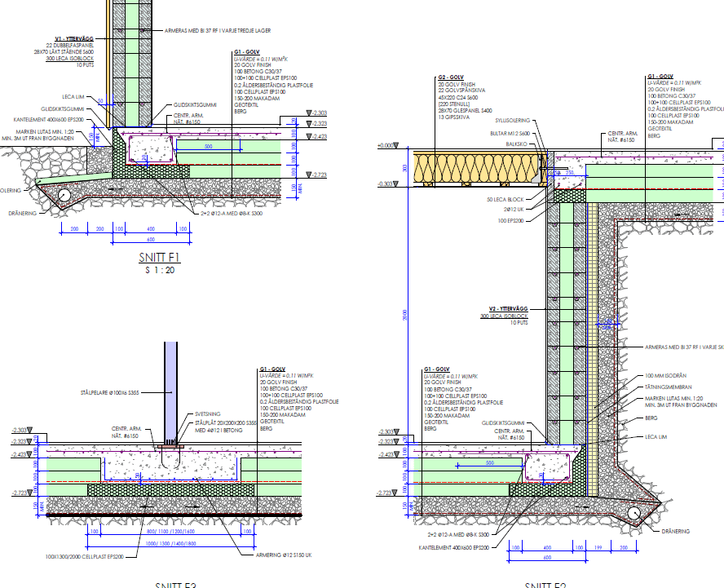Click the '45X220 C24 S600' joist note
This screenshot has height=588, width=724.
coord(458,98)
